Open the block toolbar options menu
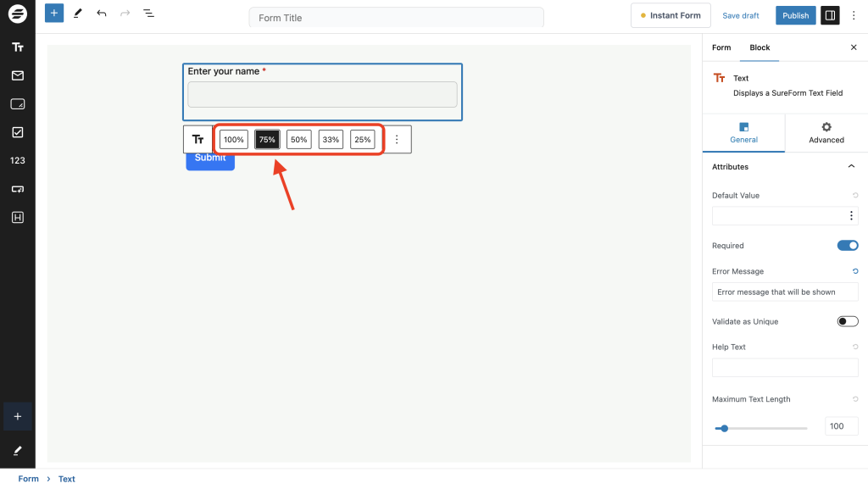 click(x=397, y=138)
